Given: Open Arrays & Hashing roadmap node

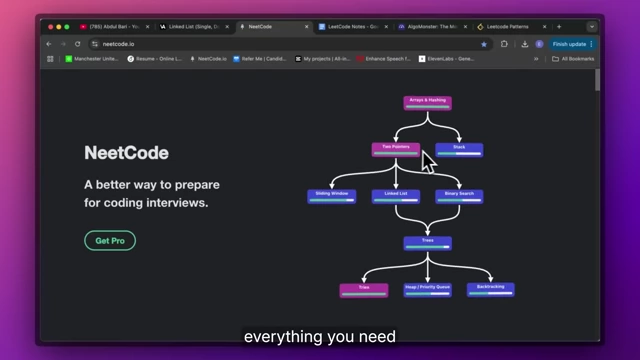Looking at the screenshot, I should [427, 103].
